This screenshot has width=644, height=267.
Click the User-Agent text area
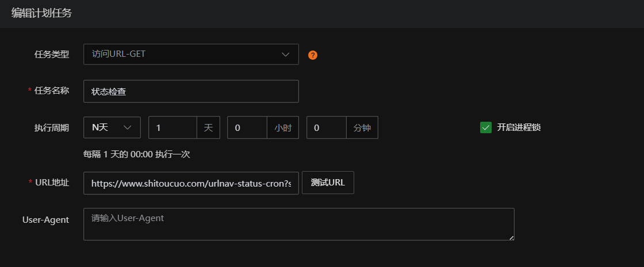point(298,224)
